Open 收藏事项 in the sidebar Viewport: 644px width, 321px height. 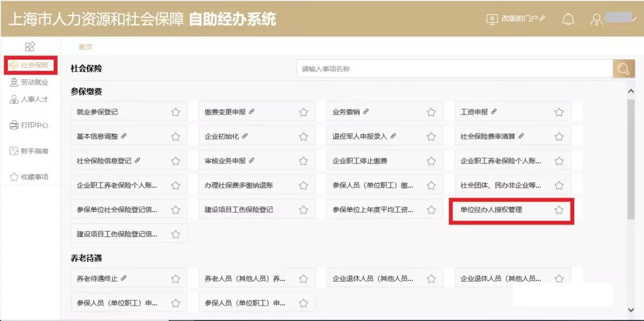(x=29, y=177)
